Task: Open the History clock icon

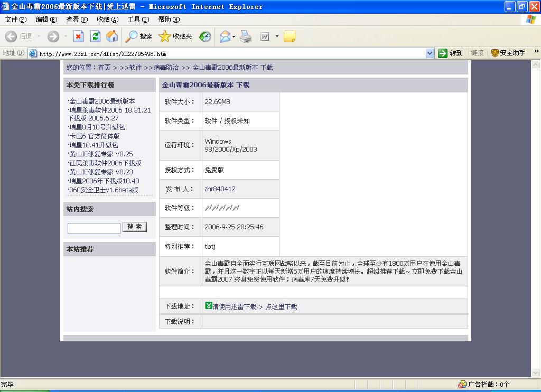Action: (205, 36)
